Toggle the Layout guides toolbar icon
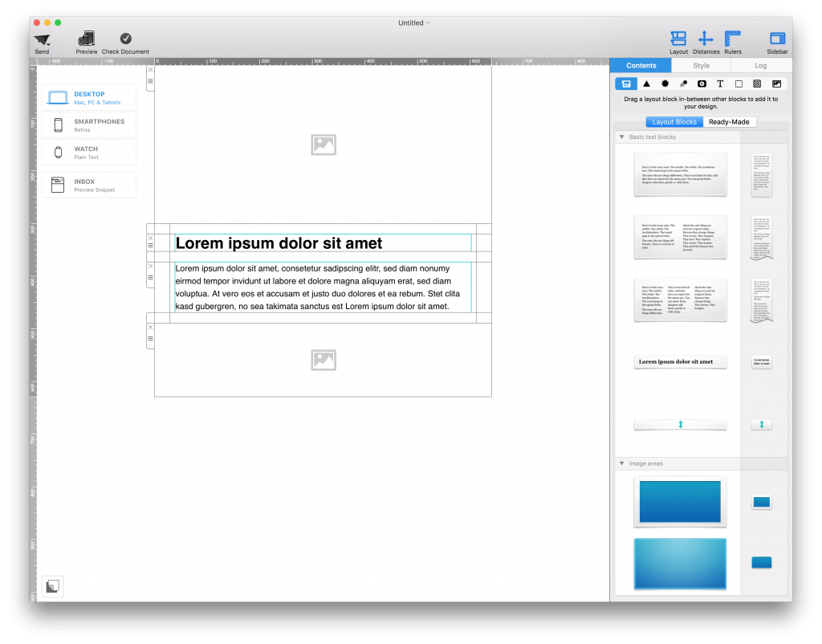 tap(678, 39)
